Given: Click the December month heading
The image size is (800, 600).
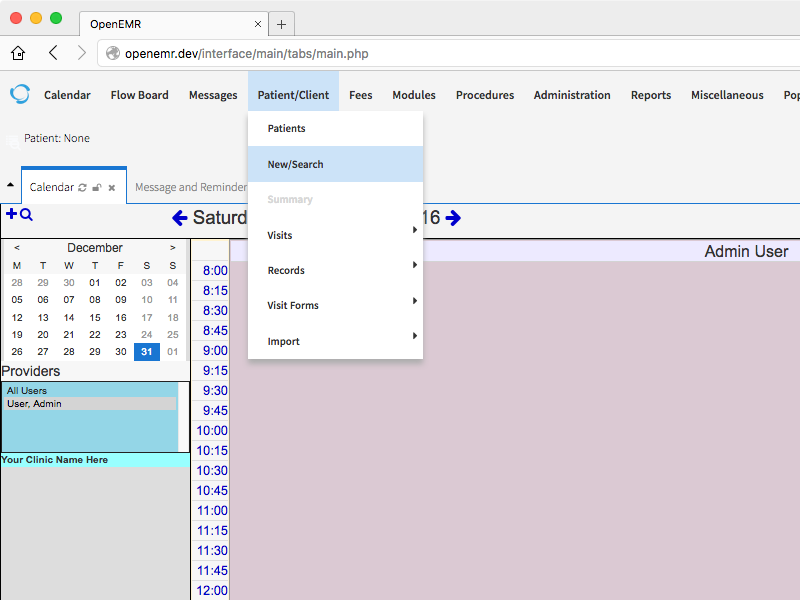Looking at the screenshot, I should point(95,247).
